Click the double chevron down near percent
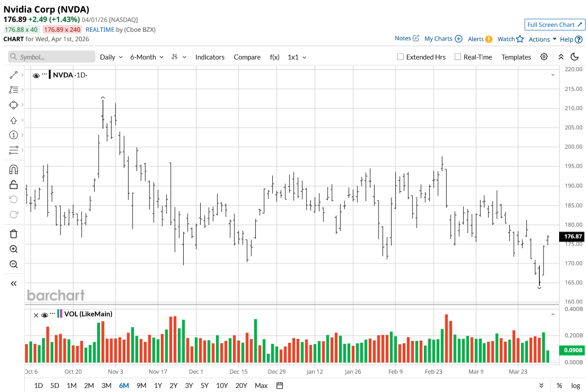This screenshot has height=392, width=586. click(542, 385)
